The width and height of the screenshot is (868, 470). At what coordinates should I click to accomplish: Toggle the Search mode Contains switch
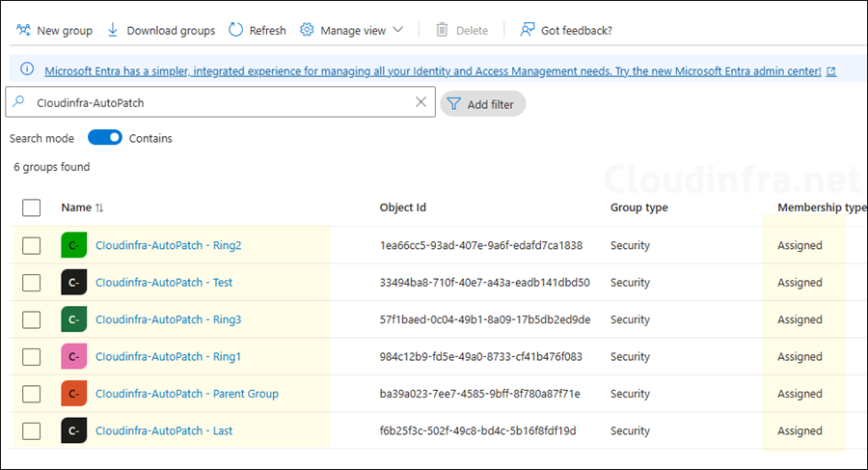(x=105, y=138)
